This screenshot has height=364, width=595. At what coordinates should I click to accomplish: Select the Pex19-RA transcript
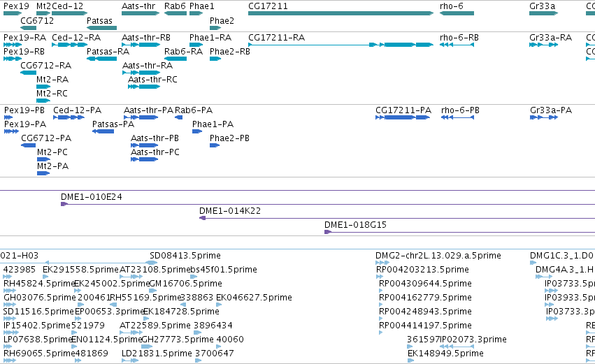(x=13, y=45)
